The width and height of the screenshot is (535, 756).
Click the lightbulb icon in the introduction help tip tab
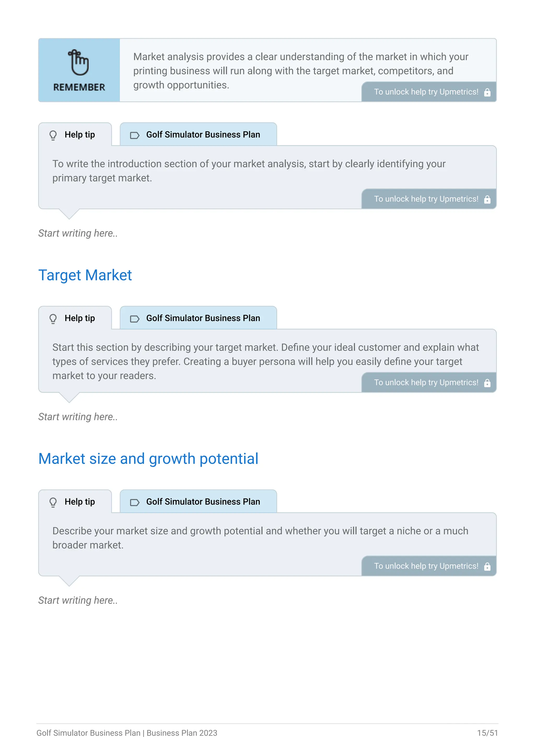coord(53,135)
